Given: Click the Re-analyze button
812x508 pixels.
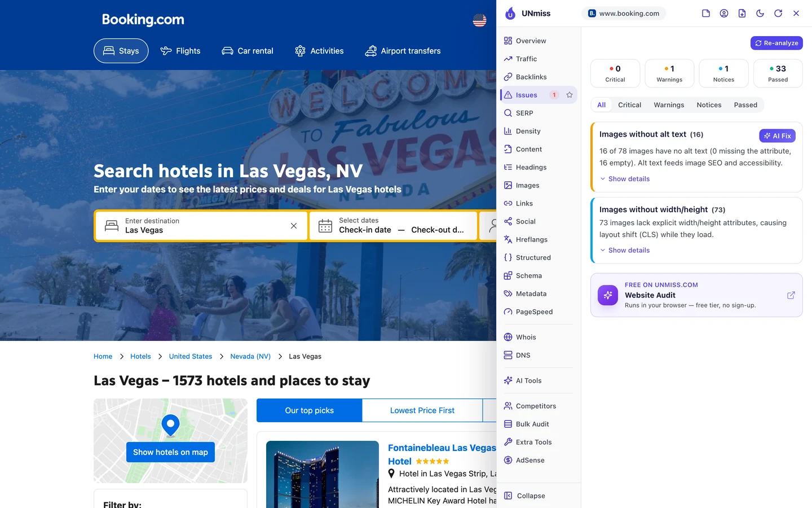Looking at the screenshot, I should (776, 43).
